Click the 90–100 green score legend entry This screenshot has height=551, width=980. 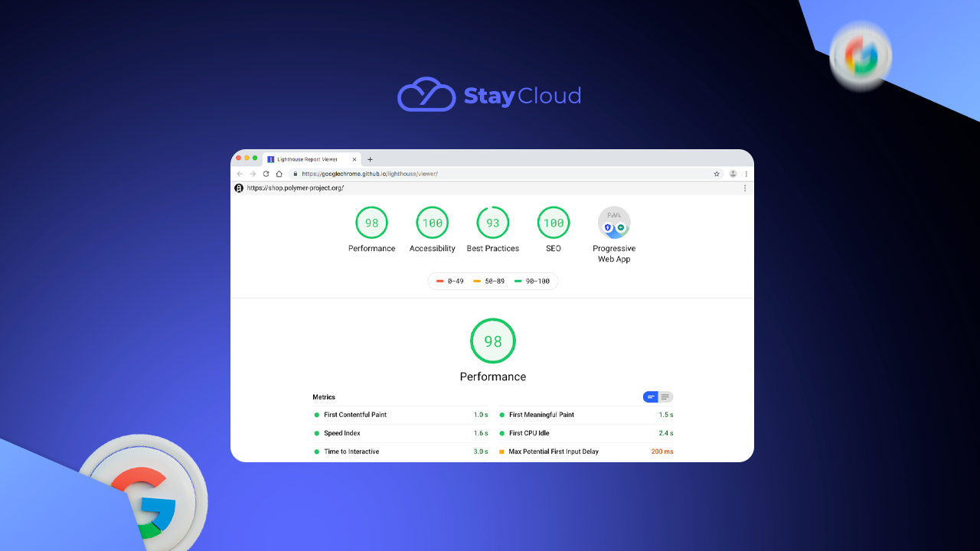coord(531,282)
